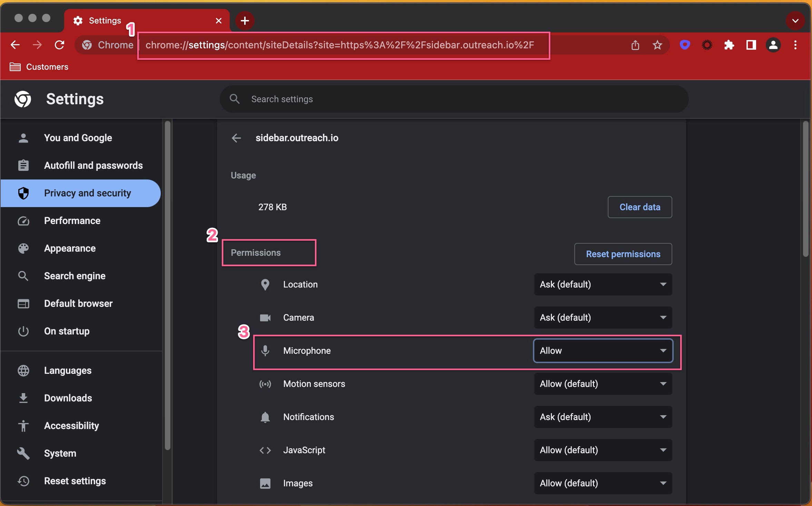Click the new tab plus button
The height and width of the screenshot is (506, 812).
(245, 21)
